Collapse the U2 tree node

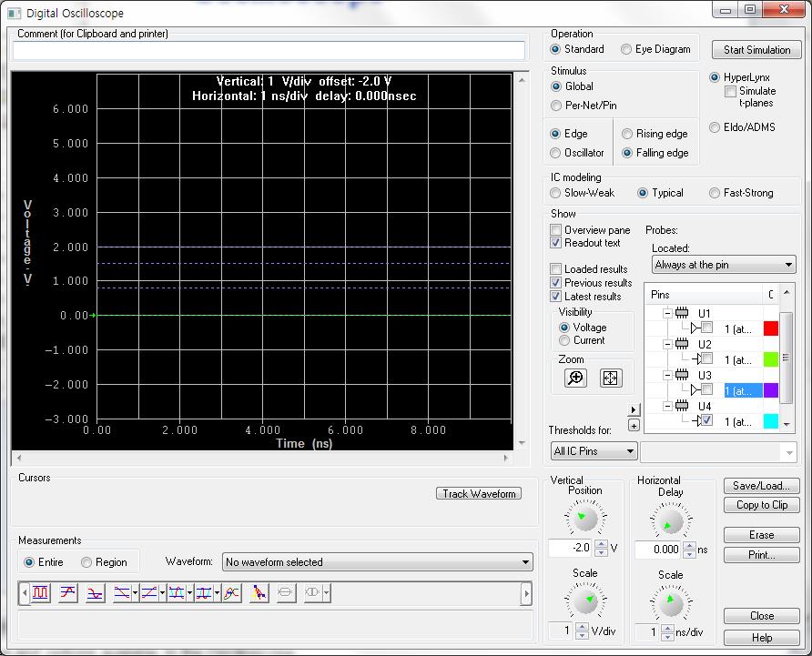[667, 344]
